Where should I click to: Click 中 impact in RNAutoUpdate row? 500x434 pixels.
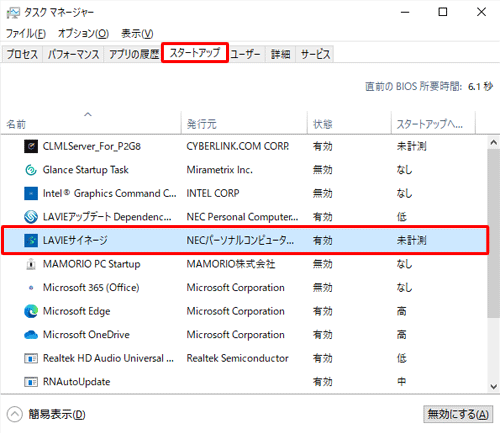click(x=402, y=382)
